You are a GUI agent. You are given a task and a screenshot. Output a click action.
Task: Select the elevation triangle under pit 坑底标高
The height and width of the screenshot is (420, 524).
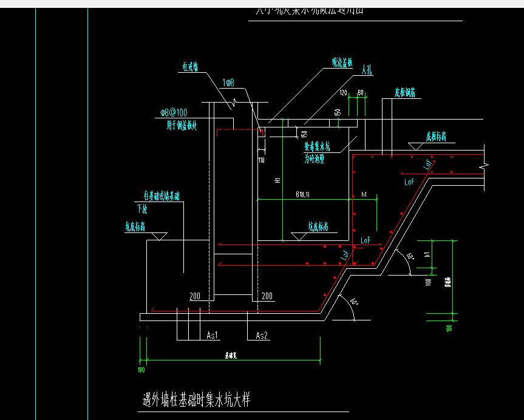pyautogui.click(x=298, y=236)
